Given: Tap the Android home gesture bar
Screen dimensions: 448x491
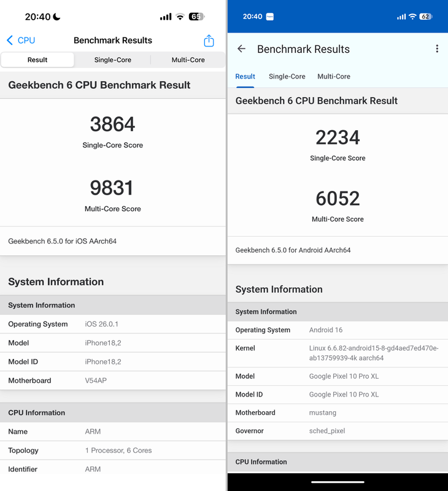Looking at the screenshot, I should [x=338, y=482].
